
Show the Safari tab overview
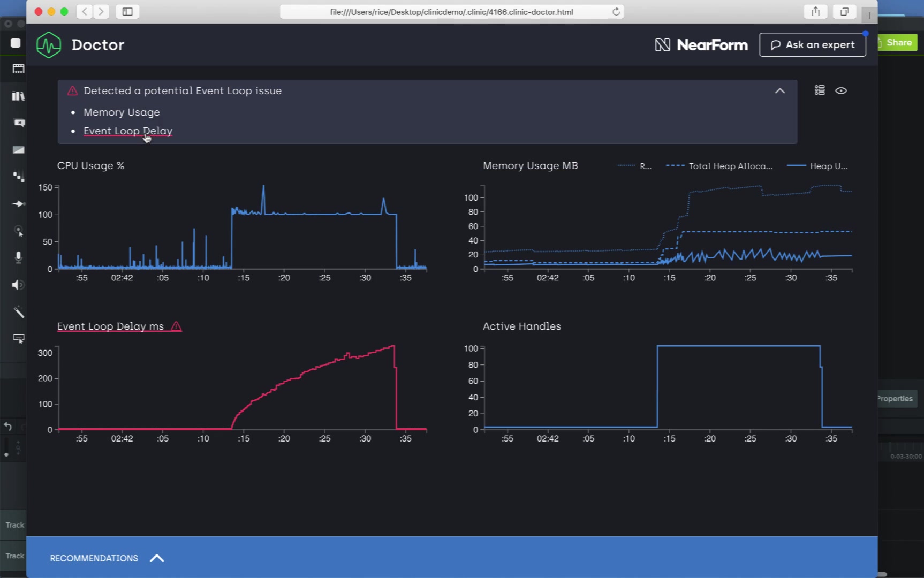844,11
